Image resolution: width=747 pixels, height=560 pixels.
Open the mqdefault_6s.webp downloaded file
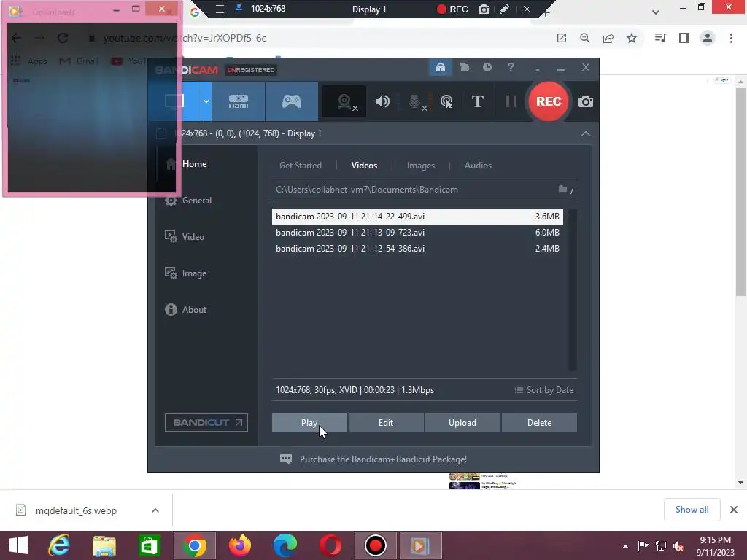click(76, 510)
